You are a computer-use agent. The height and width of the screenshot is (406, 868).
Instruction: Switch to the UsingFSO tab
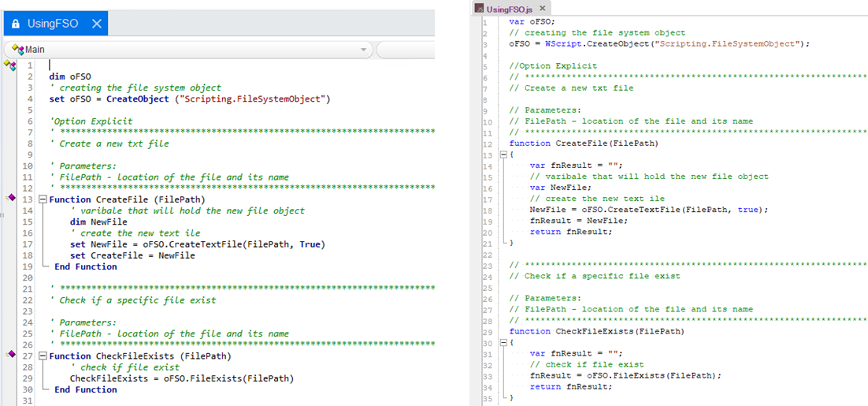[x=53, y=24]
